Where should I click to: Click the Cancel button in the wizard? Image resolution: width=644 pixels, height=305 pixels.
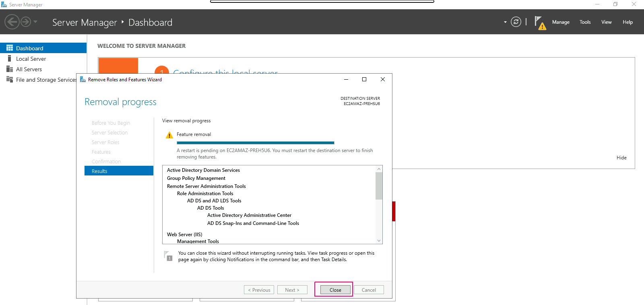click(x=369, y=290)
